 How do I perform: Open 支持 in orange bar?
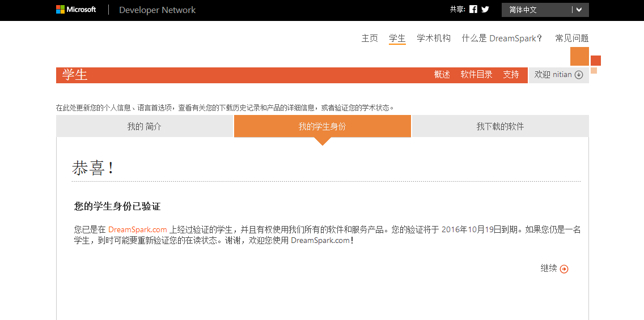click(511, 75)
